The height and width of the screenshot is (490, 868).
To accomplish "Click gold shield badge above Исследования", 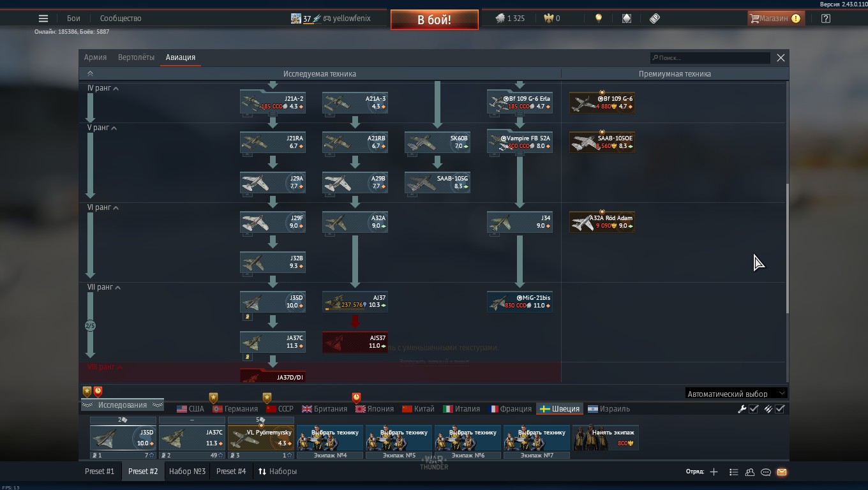I will pos(87,391).
